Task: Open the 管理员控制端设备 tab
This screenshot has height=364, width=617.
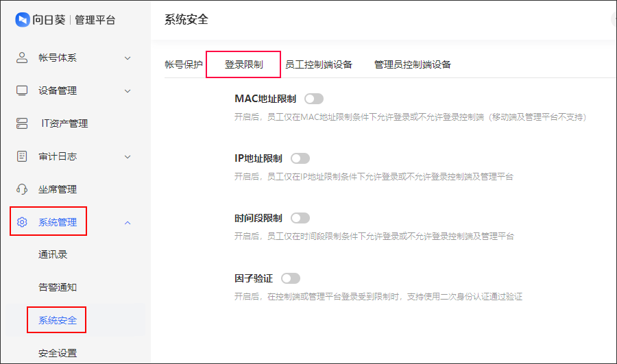Action: coord(413,64)
